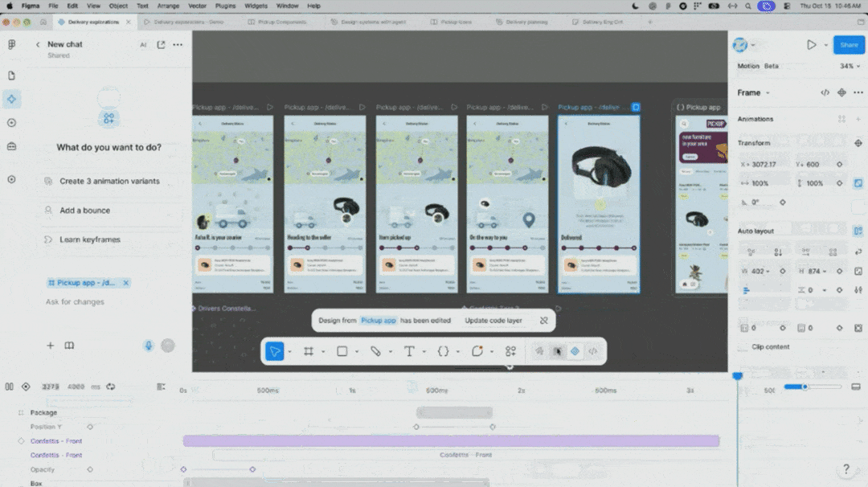Screen dimensions: 868x487
Task: Select the Rectangle shape tool
Action: (342, 351)
